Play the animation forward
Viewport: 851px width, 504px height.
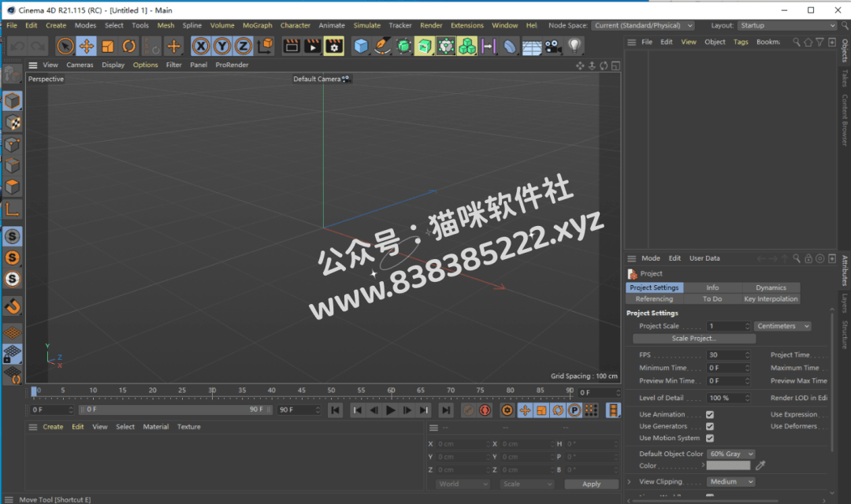coord(390,411)
